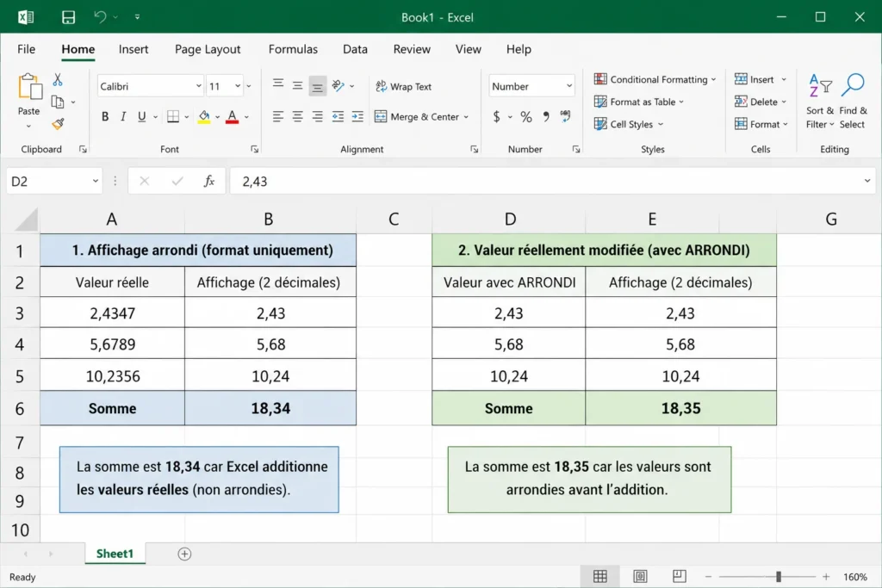Open the File tab
Image resolution: width=882 pixels, height=588 pixels.
27,49
